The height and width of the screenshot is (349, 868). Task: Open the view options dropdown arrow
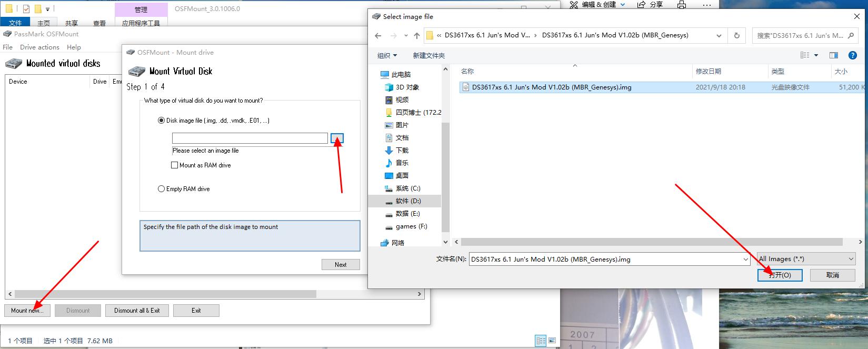point(816,55)
